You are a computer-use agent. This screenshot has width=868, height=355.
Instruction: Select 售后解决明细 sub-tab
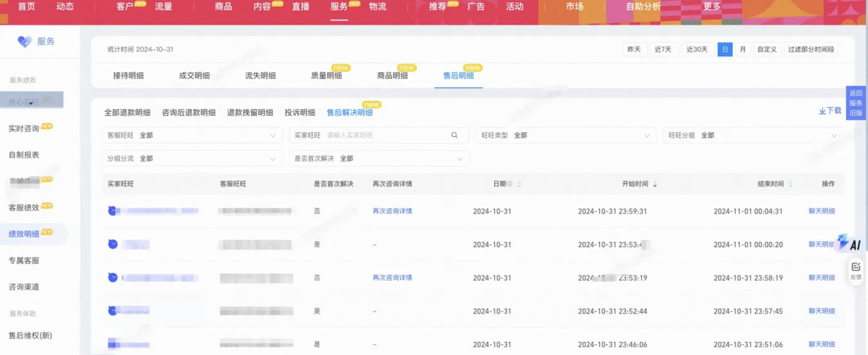point(350,113)
